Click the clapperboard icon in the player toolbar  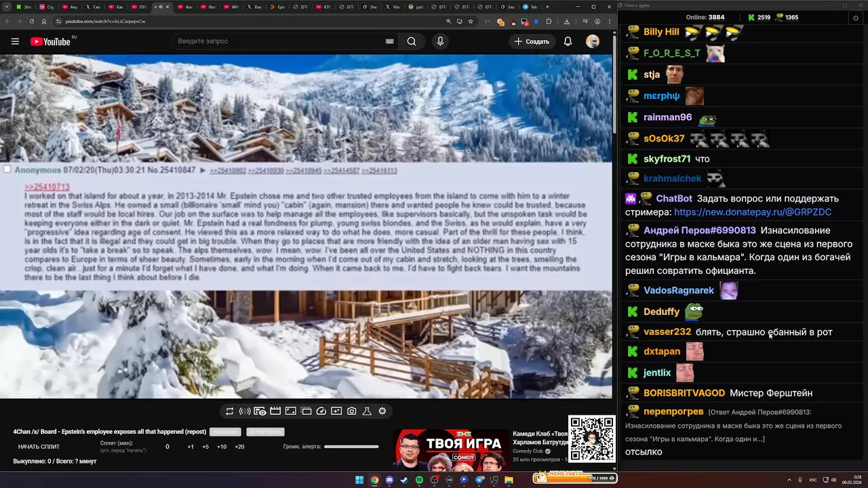click(x=275, y=411)
